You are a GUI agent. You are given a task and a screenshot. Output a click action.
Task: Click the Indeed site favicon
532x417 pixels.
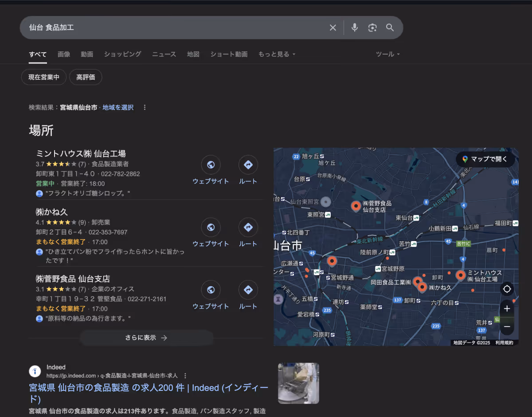pos(35,371)
